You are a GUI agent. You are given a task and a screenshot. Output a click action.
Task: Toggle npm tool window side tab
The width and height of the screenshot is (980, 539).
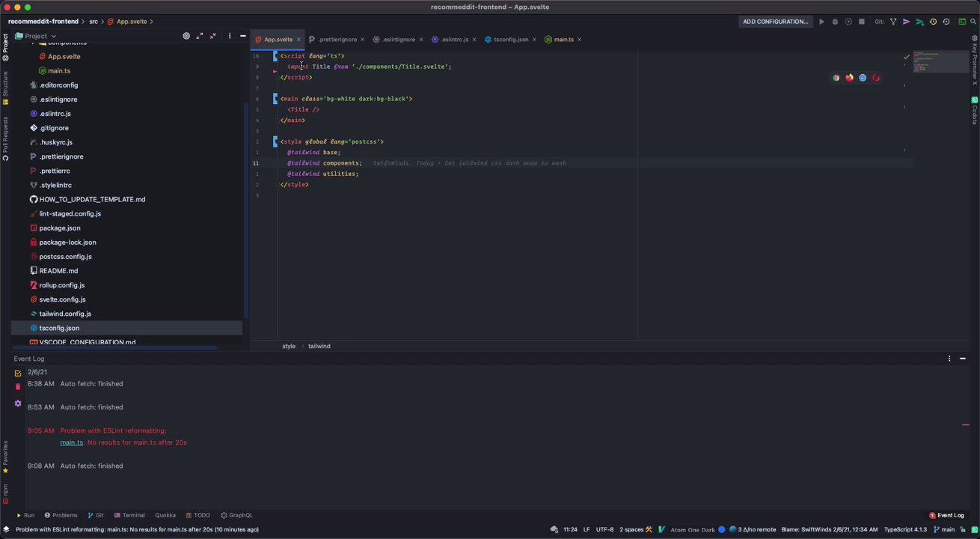pyautogui.click(x=5, y=494)
